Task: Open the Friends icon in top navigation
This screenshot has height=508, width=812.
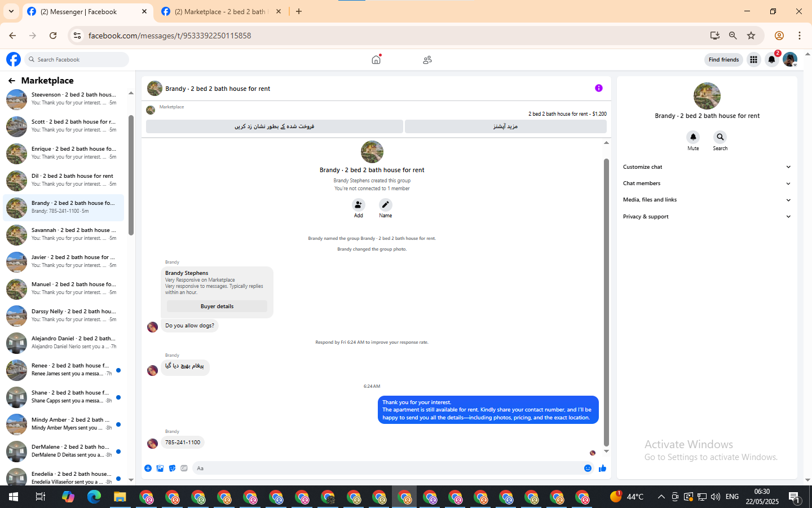Action: tap(427, 59)
